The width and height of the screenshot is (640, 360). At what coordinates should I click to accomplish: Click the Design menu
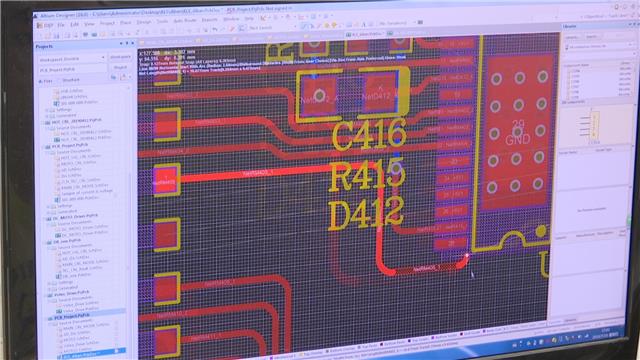click(x=144, y=22)
